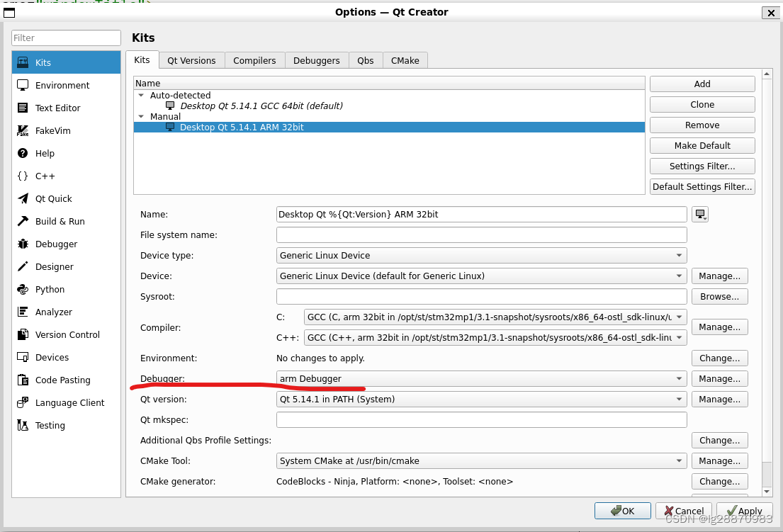Click the variable insert icon beside Name field
The width and height of the screenshot is (783, 532).
700,214
